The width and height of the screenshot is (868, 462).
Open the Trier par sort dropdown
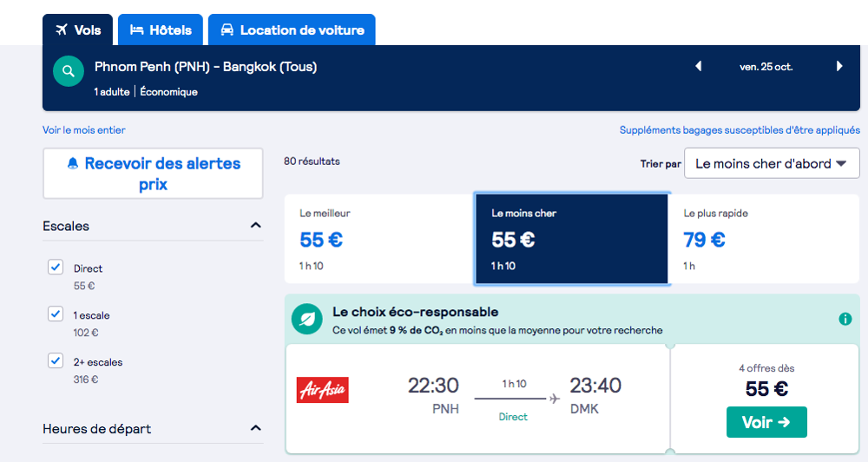(x=772, y=163)
